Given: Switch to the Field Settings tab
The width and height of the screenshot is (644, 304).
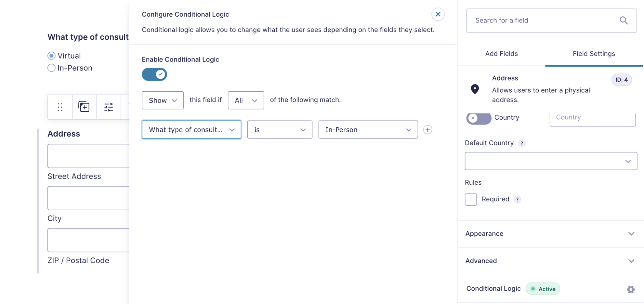Looking at the screenshot, I should (x=594, y=54).
